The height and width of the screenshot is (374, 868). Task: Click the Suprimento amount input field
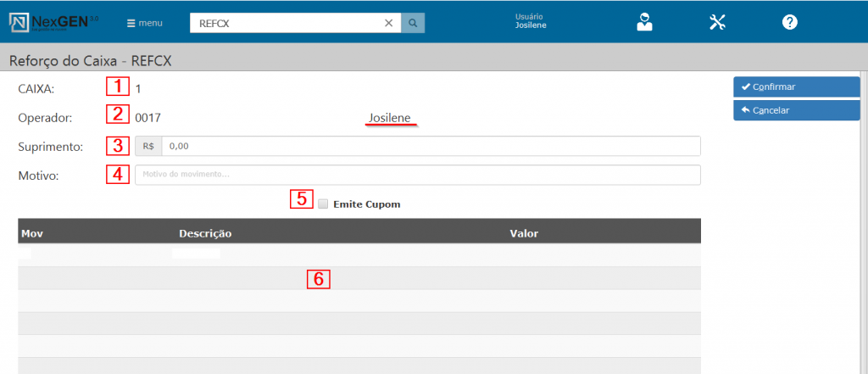(430, 147)
